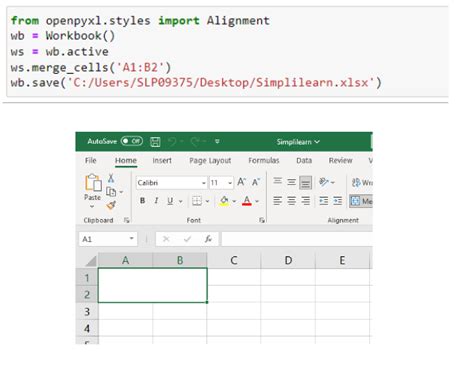
Task: Select row 4 header
Action: coord(87,329)
